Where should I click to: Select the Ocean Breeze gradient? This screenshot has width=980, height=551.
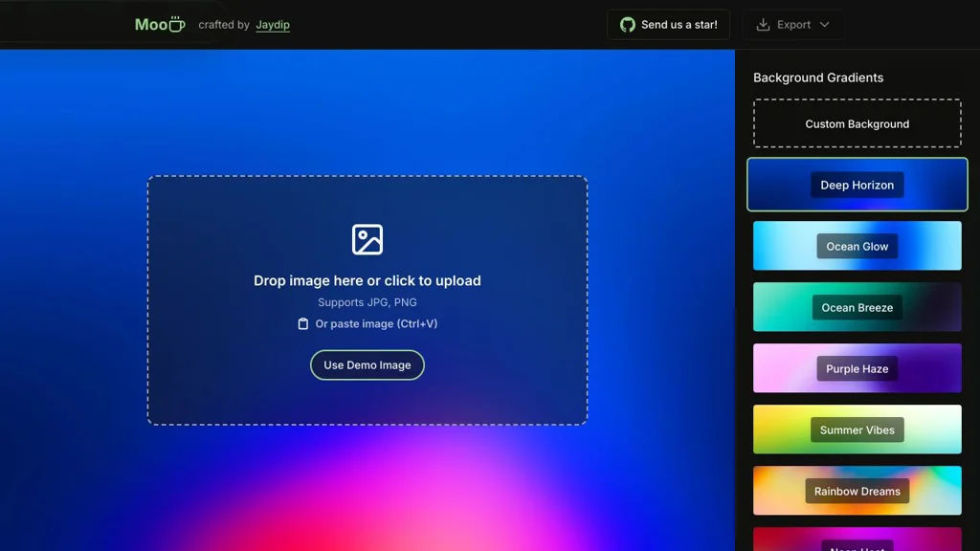click(857, 307)
